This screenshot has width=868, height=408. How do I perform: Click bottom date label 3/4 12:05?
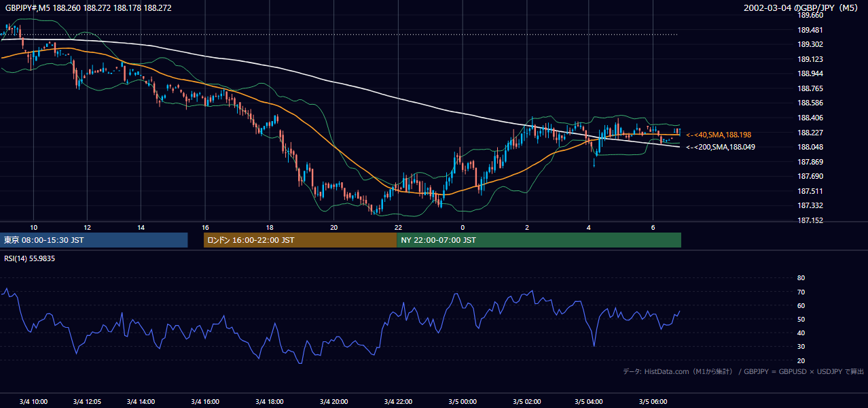pyautogui.click(x=88, y=402)
